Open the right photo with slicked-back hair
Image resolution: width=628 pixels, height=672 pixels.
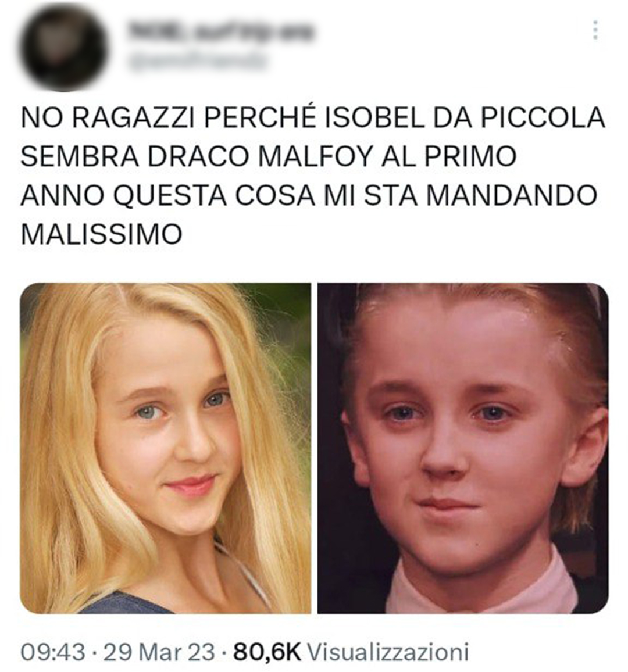(463, 448)
